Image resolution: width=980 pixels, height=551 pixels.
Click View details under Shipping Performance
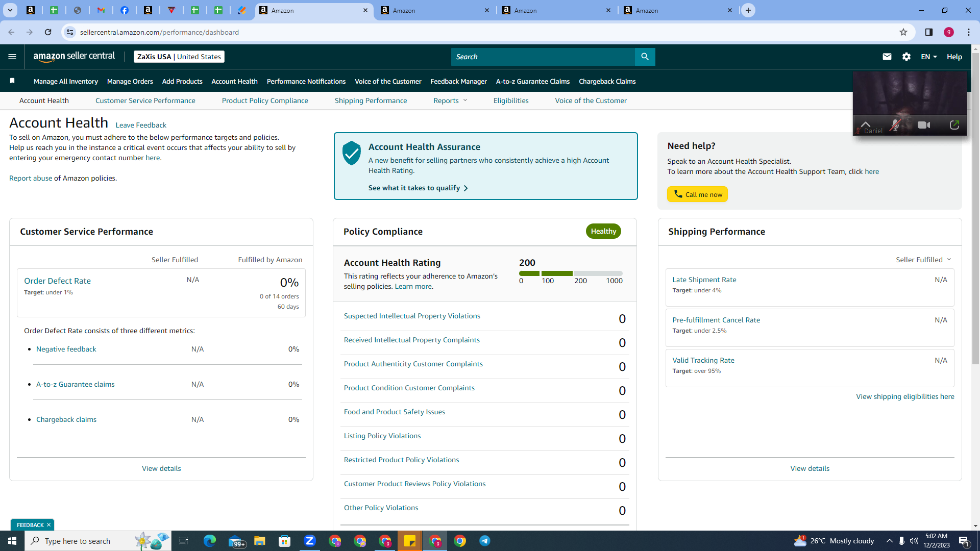pos(810,468)
